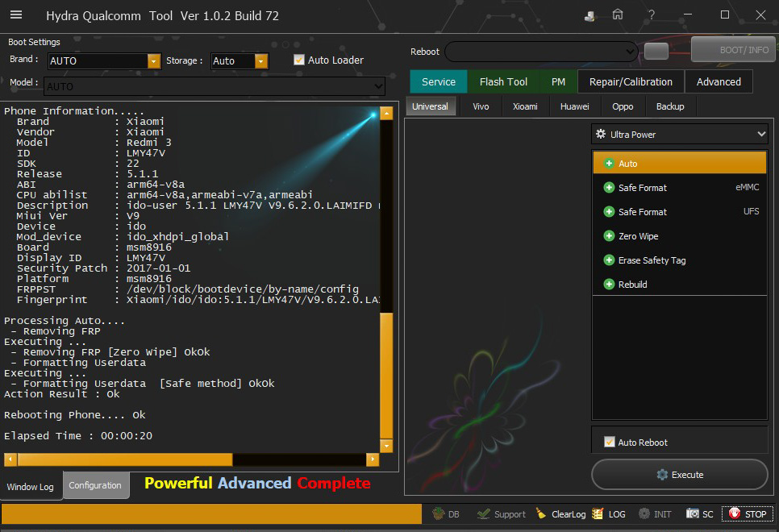This screenshot has width=779, height=532.
Task: Select the Auto operation row
Action: pos(680,164)
